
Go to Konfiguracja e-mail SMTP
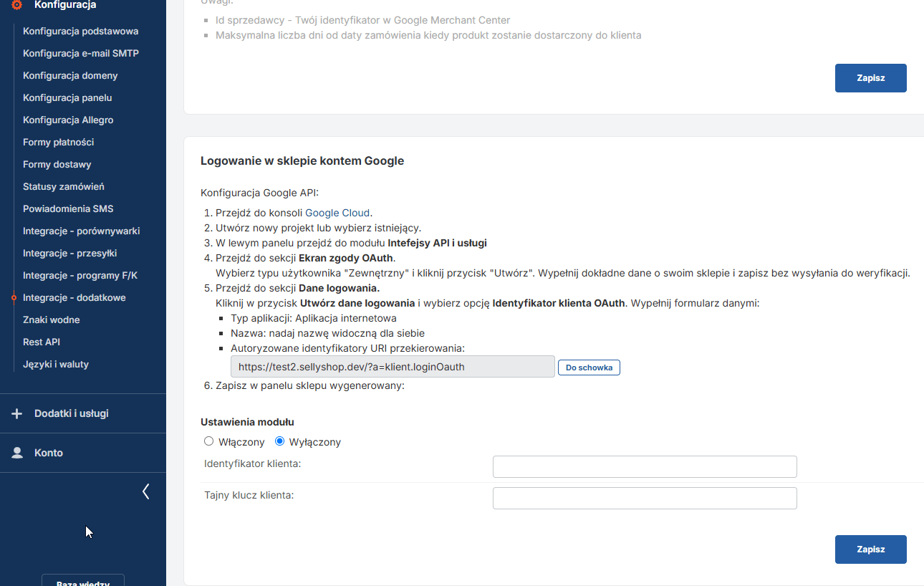[80, 54]
